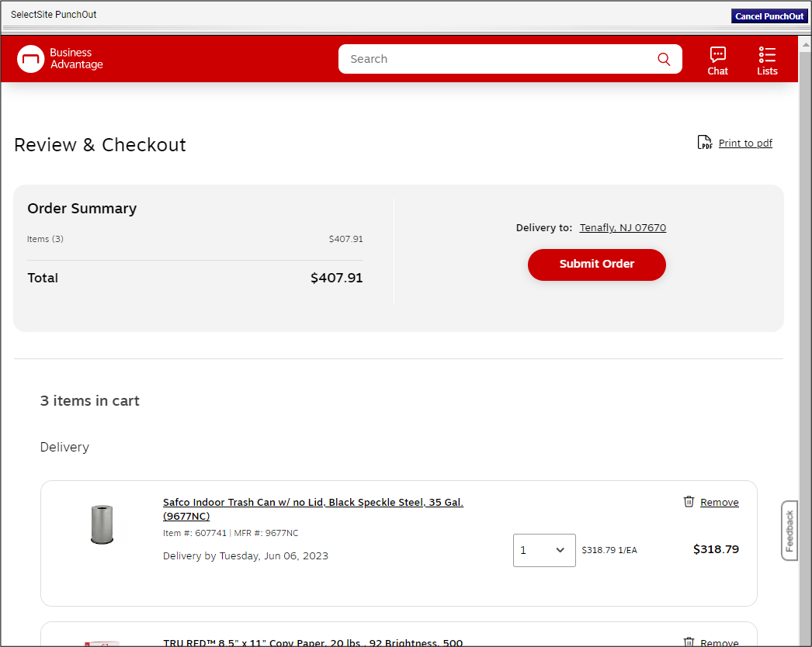Click Cancel PunchOut button

769,16
